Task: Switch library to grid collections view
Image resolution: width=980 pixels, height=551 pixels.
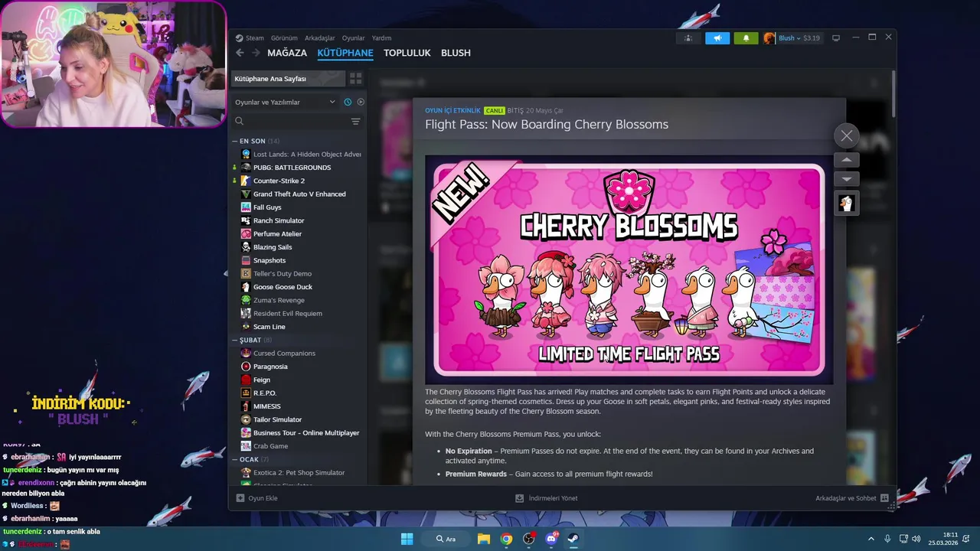Action: (x=355, y=78)
